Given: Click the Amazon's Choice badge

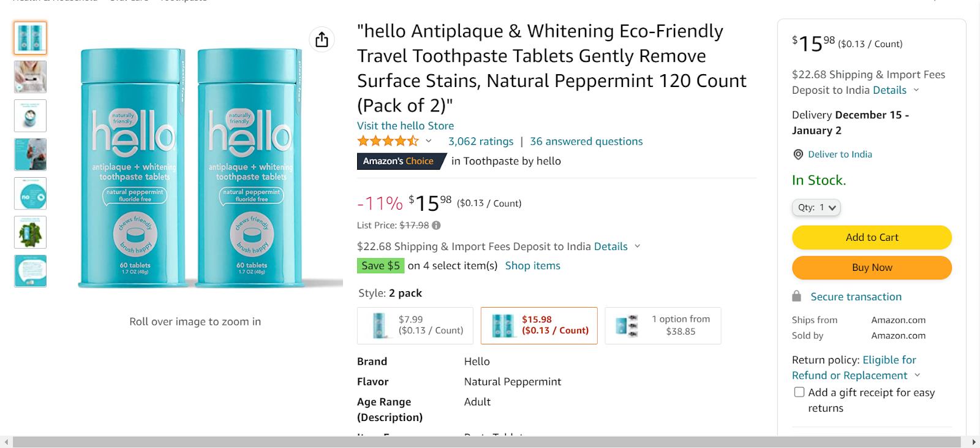Looking at the screenshot, I should (398, 161).
